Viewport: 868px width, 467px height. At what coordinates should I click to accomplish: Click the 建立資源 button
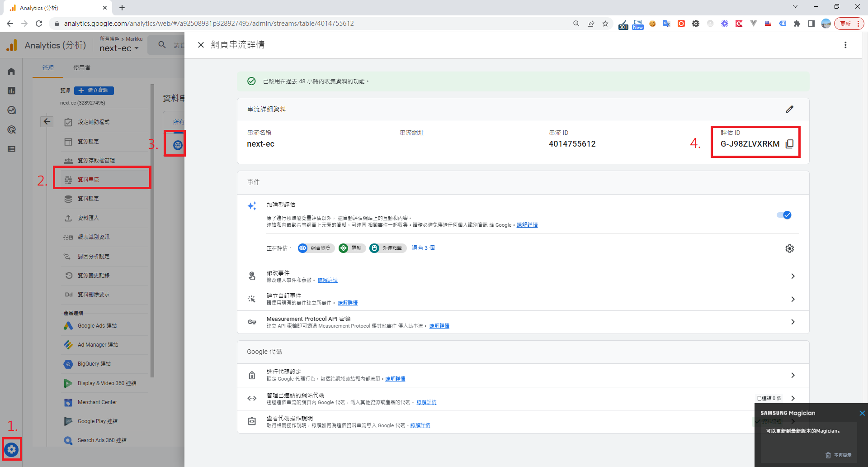pos(94,91)
